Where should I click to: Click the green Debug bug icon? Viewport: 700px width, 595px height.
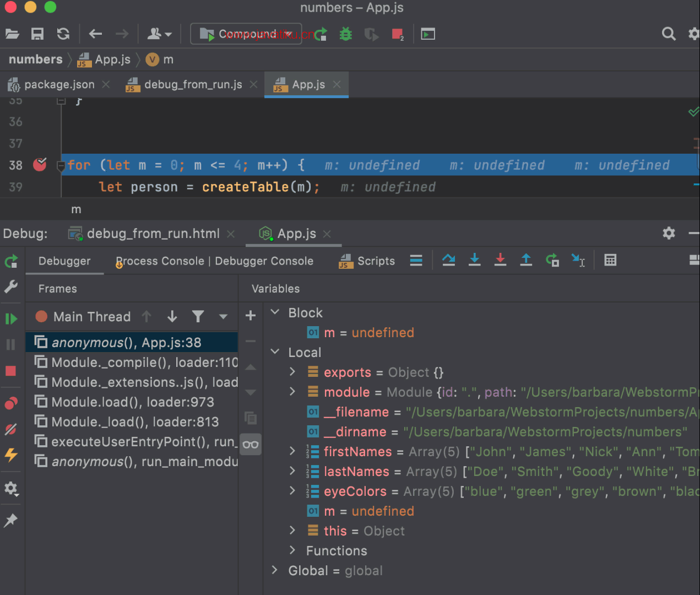[346, 34]
